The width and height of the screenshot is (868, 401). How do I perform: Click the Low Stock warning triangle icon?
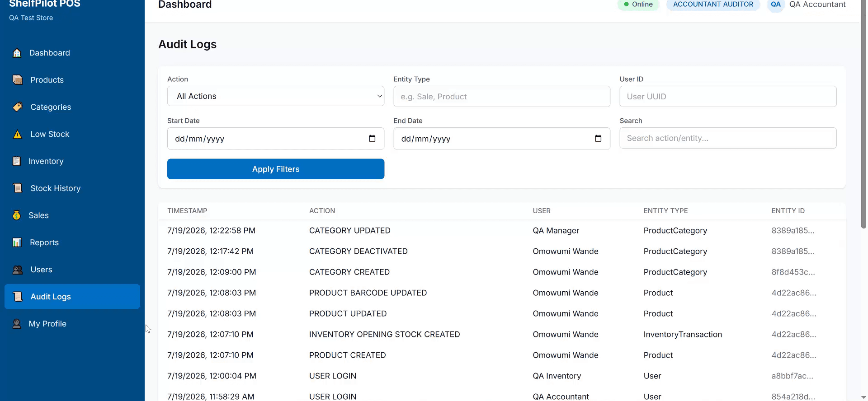[x=18, y=134]
